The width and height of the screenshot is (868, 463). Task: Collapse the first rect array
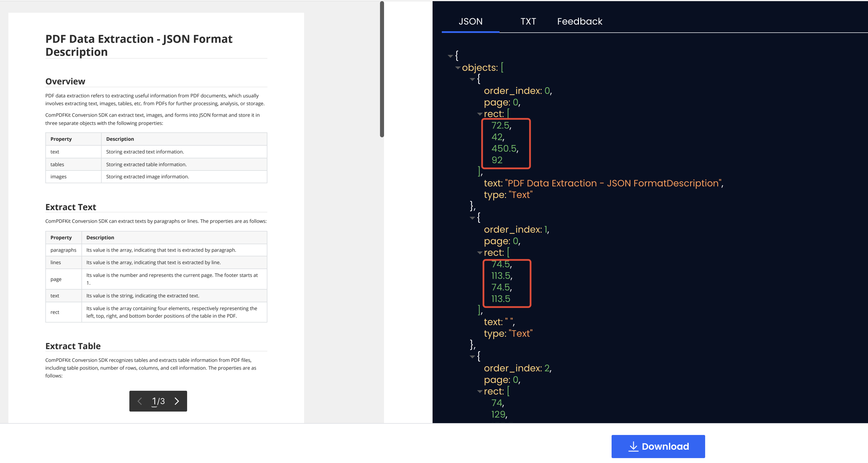point(480,114)
